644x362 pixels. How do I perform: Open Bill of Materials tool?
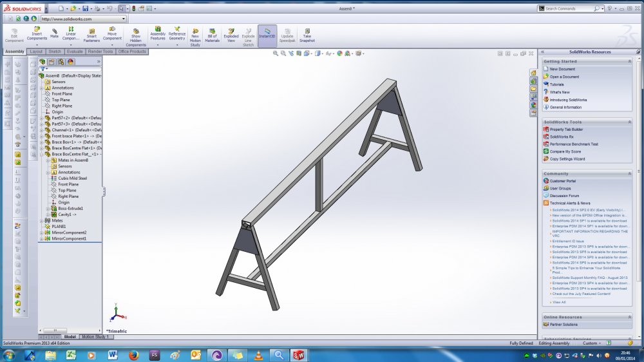[x=212, y=35]
